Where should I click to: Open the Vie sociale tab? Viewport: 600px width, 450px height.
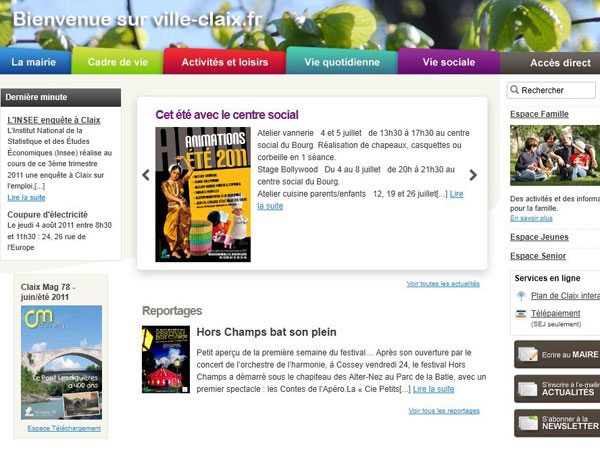pos(449,62)
